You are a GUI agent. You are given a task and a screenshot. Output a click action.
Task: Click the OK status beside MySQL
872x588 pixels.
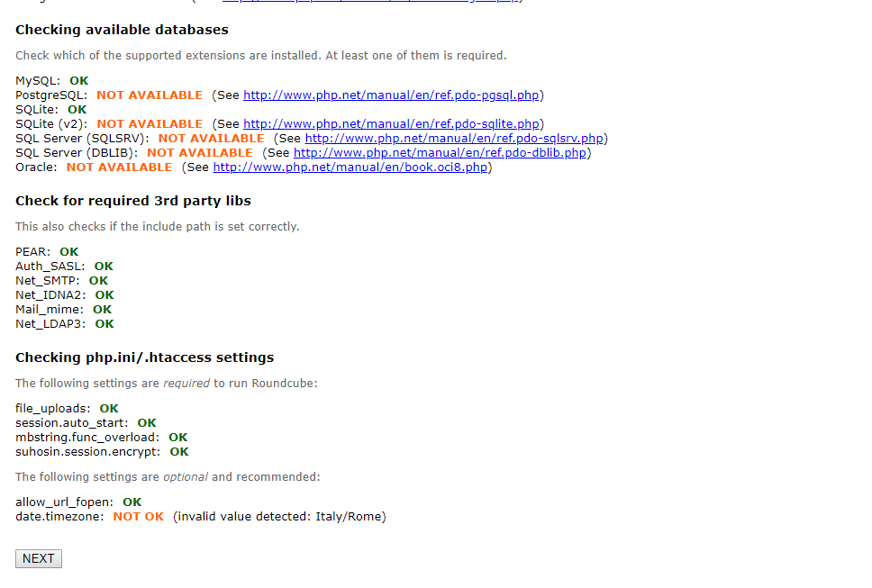(79, 80)
